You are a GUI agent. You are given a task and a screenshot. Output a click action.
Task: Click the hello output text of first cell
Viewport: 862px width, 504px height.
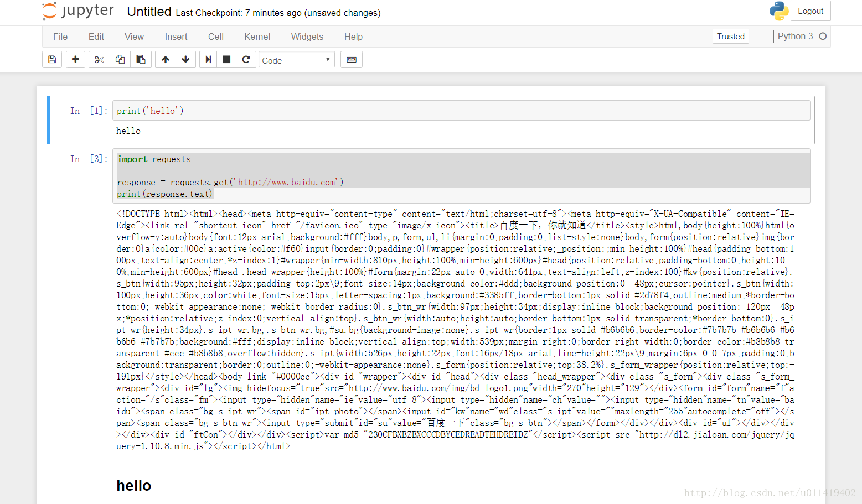point(128,131)
